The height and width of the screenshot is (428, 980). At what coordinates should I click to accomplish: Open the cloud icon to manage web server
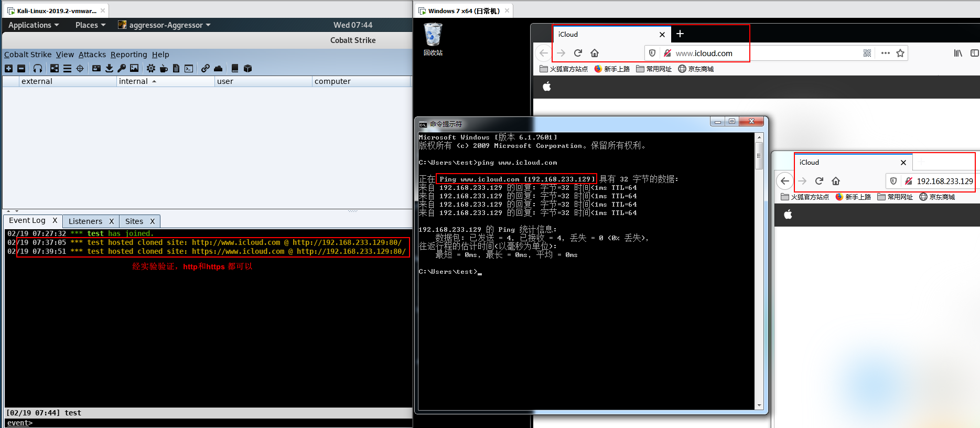pyautogui.click(x=218, y=68)
